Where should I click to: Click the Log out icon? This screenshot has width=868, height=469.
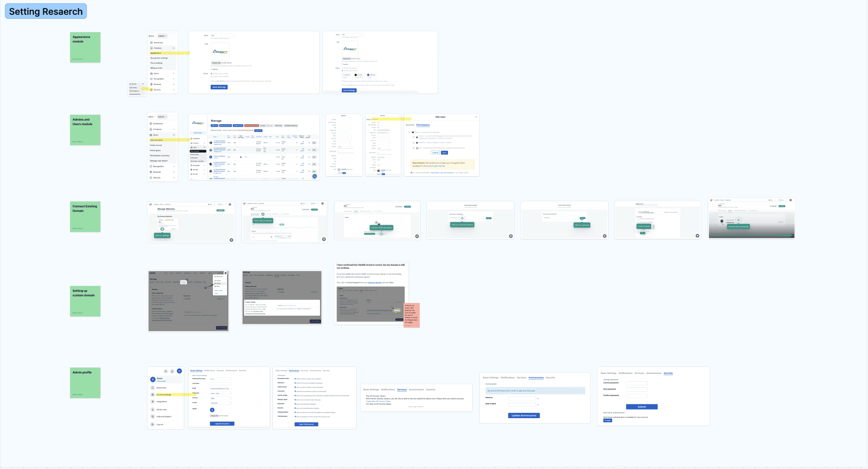(153, 424)
